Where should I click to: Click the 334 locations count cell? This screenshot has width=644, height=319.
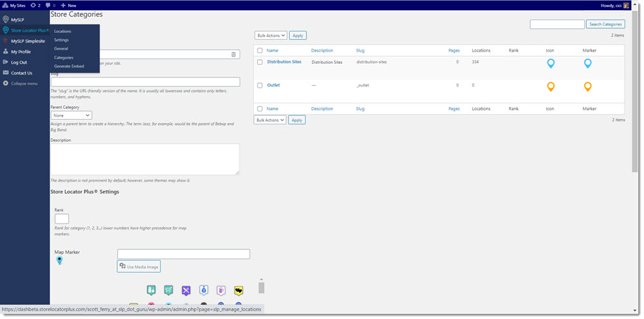point(476,62)
